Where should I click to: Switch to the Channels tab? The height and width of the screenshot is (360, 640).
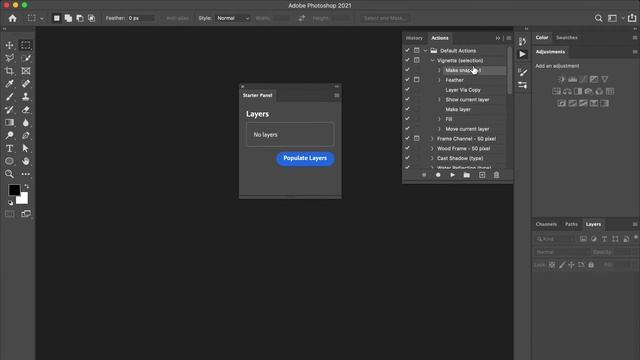pos(546,224)
